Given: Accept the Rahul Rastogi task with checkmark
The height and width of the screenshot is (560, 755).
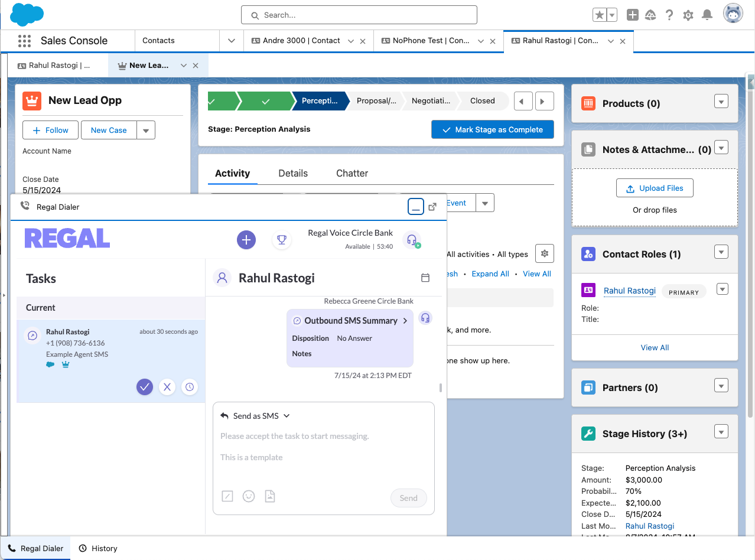Looking at the screenshot, I should pyautogui.click(x=145, y=387).
